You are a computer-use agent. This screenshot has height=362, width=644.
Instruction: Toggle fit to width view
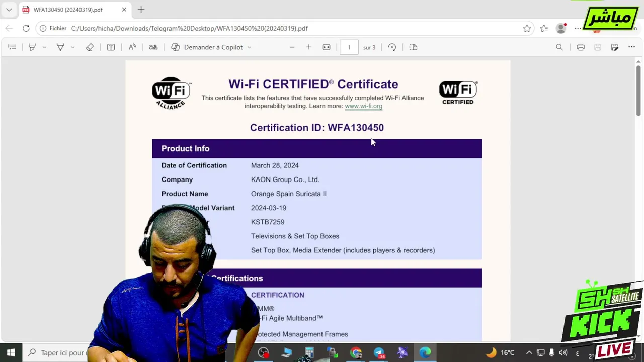326,47
